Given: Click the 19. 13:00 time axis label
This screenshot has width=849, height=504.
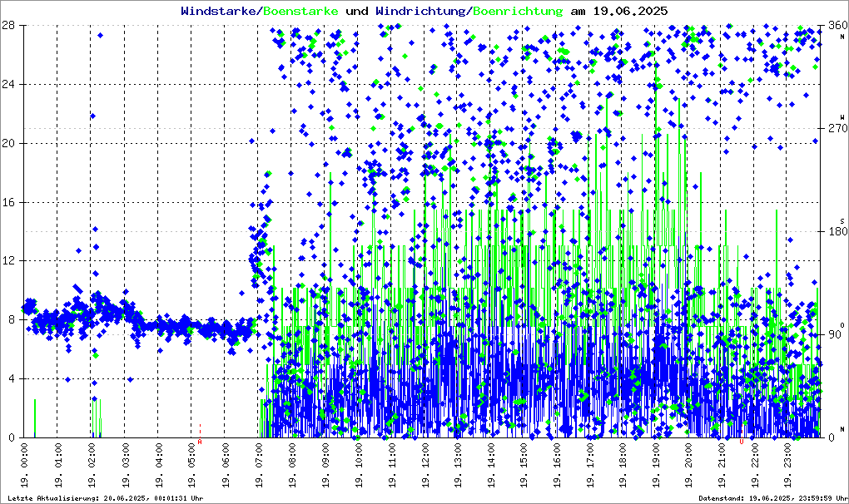Looking at the screenshot, I should [458, 465].
